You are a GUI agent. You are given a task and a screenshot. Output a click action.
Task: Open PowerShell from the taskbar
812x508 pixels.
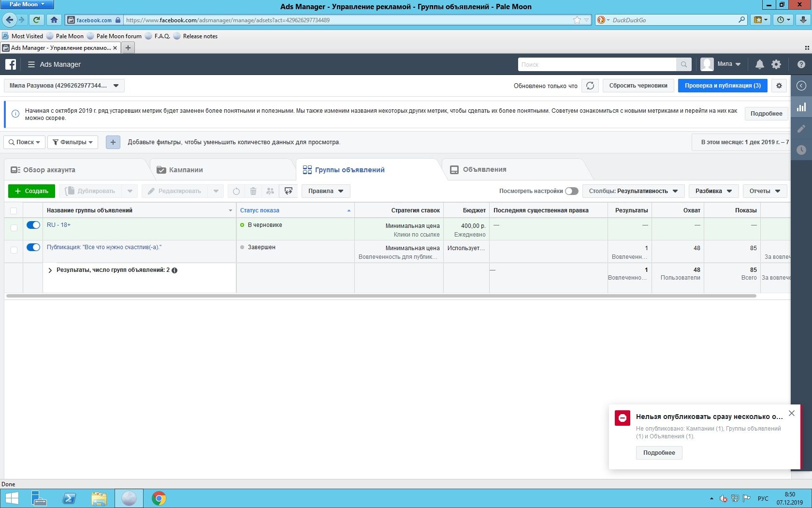pyautogui.click(x=69, y=498)
